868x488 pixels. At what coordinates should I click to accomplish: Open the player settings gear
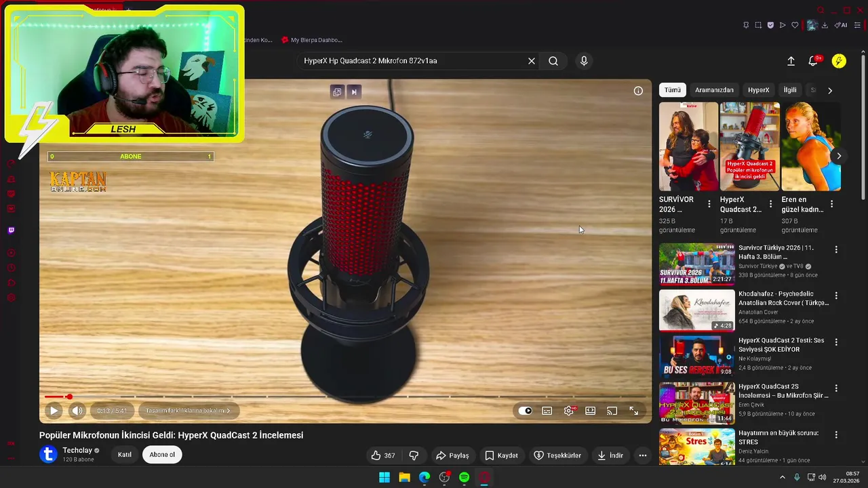point(569,411)
